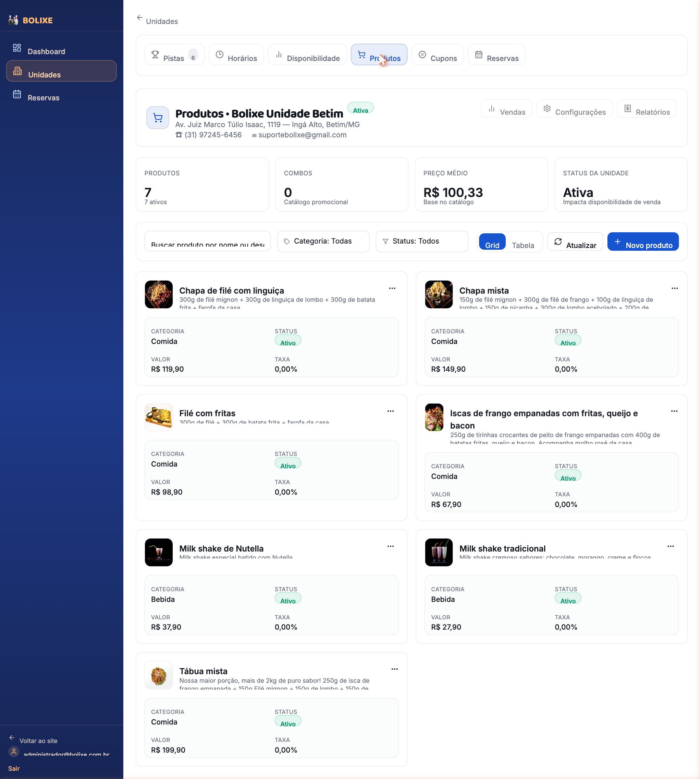Viewport: 700px width, 779px height.
Task: Click the Novo produto button
Action: 643,242
